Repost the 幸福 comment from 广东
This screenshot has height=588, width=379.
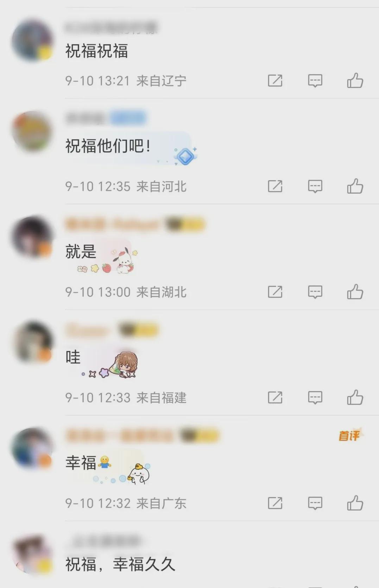pyautogui.click(x=275, y=503)
